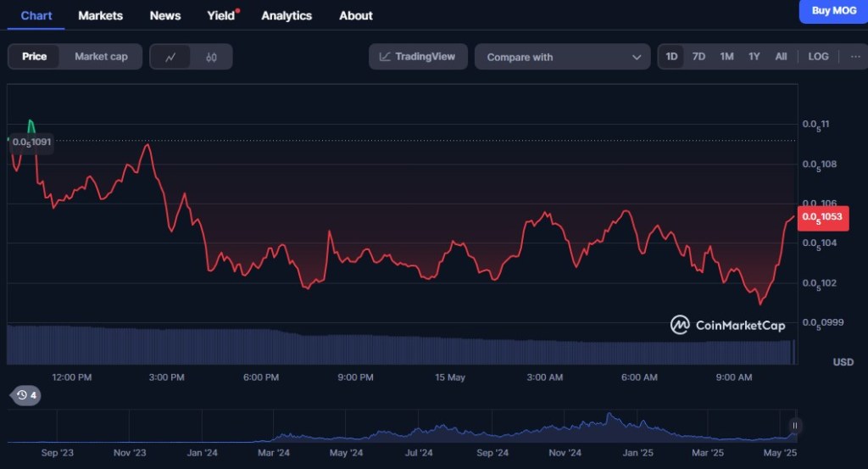
Task: Click the 15 May axis label
Action: (450, 377)
